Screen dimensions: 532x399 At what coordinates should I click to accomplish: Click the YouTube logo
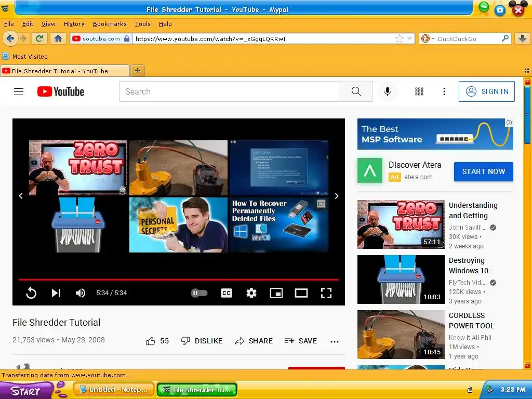tap(61, 91)
